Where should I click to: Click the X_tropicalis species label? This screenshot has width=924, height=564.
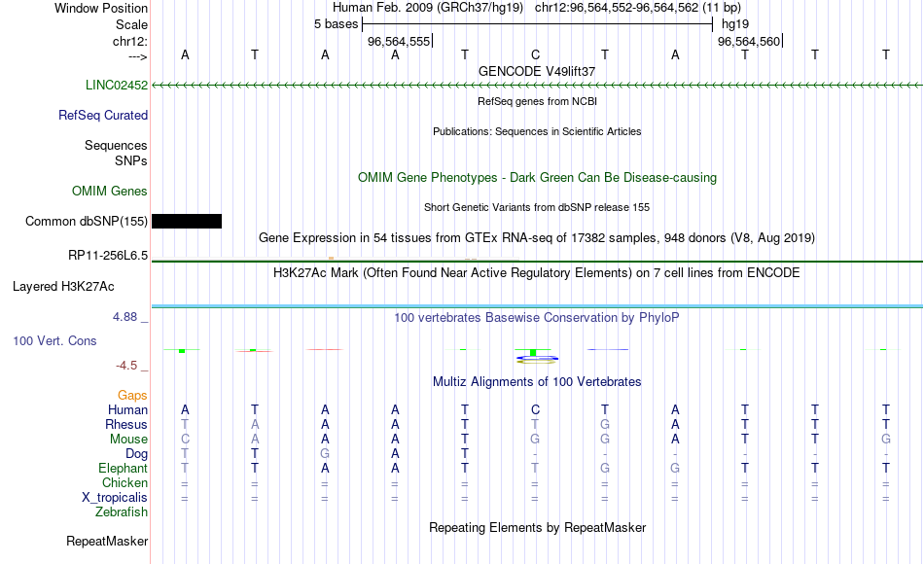click(115, 498)
